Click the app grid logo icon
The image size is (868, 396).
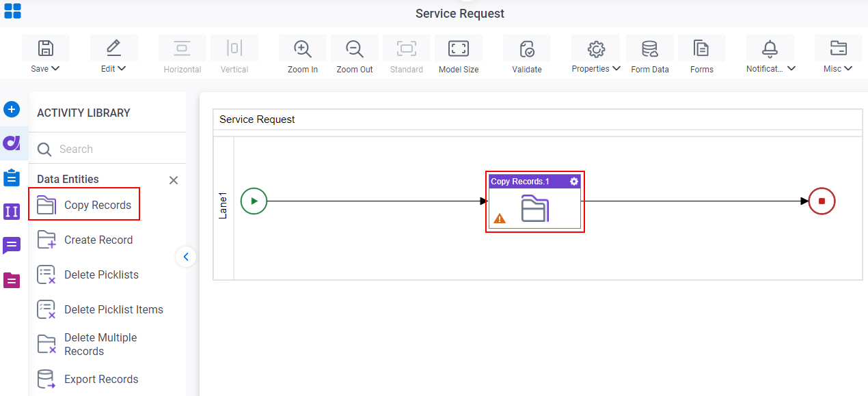pos(12,11)
